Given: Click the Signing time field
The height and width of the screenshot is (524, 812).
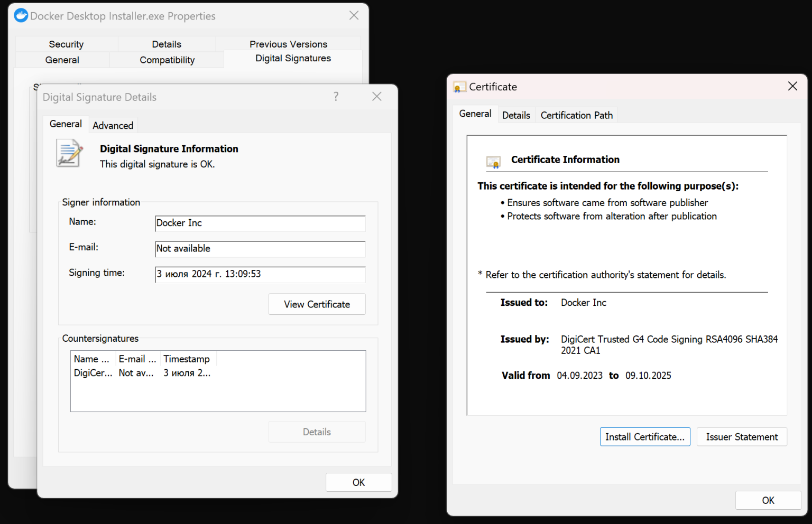Looking at the screenshot, I should [x=260, y=274].
